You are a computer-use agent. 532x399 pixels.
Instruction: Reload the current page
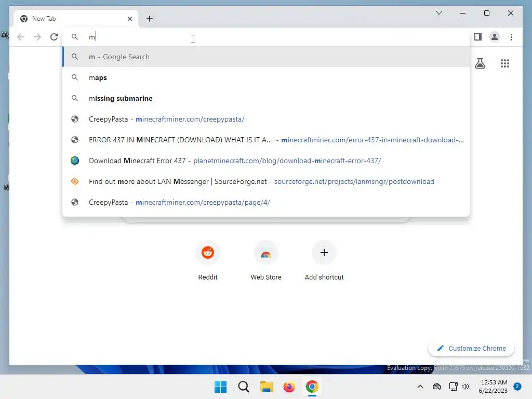(x=54, y=37)
